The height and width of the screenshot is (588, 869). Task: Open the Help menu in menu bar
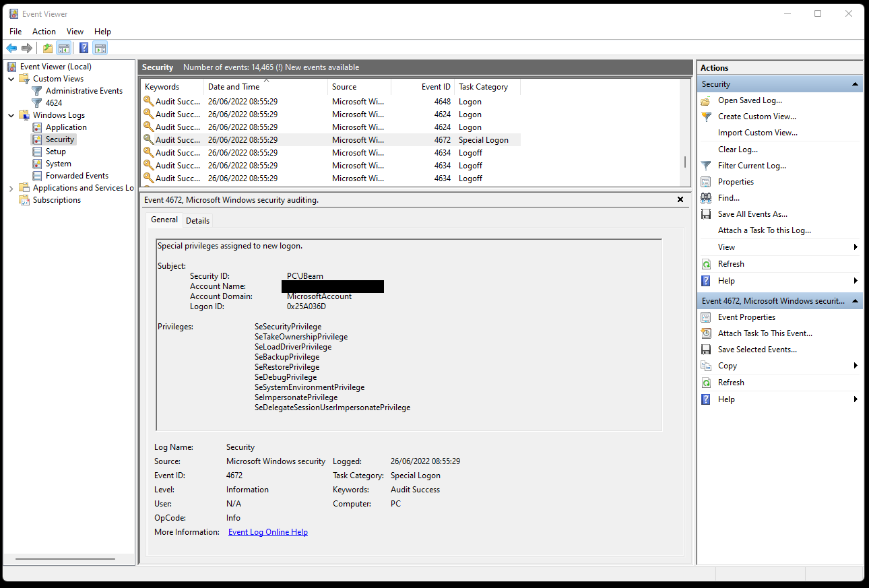102,32
